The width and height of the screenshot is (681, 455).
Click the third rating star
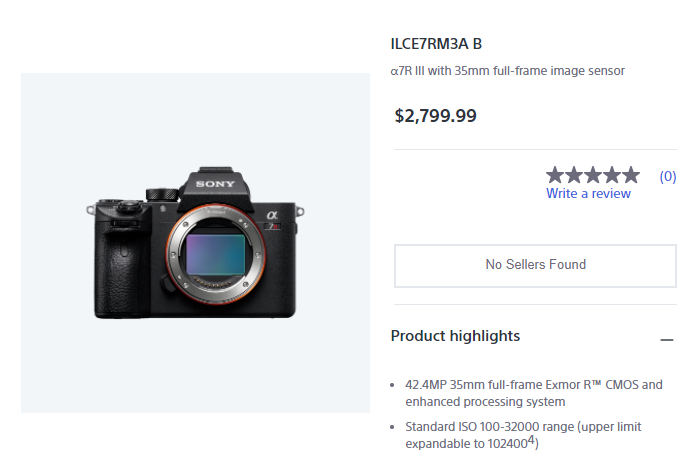tap(593, 175)
